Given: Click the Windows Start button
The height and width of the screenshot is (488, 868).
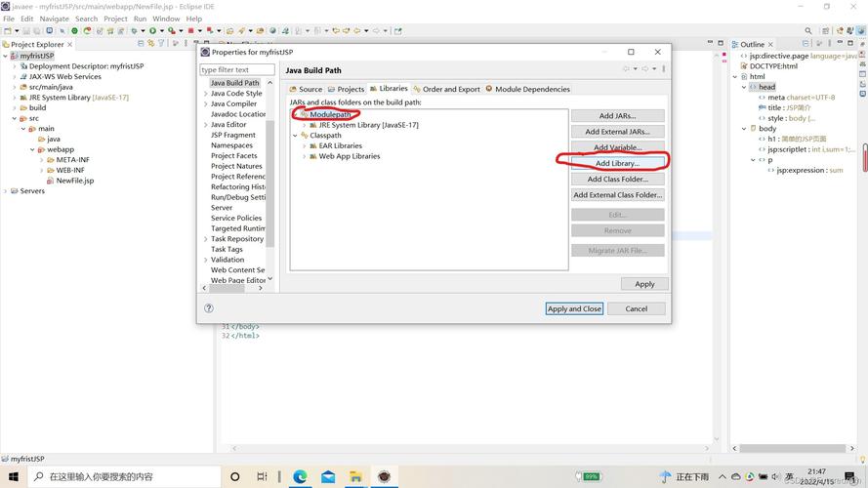Looking at the screenshot, I should 12,476.
